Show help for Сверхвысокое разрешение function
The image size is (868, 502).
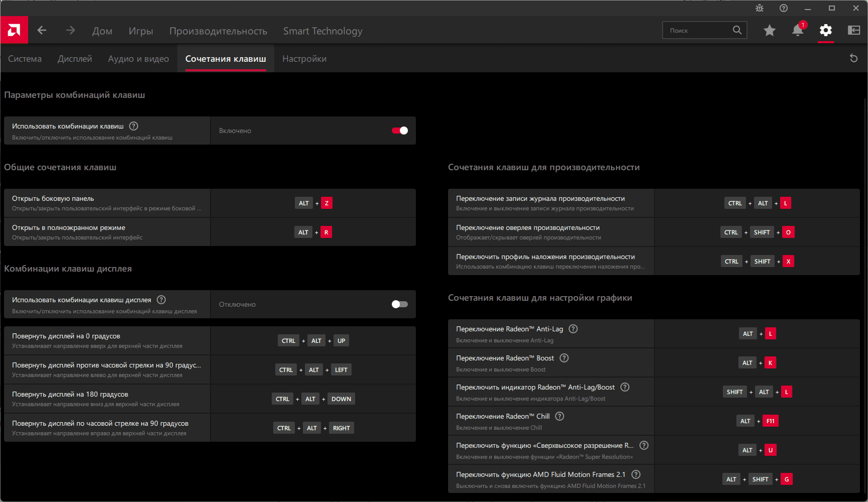pyautogui.click(x=644, y=445)
